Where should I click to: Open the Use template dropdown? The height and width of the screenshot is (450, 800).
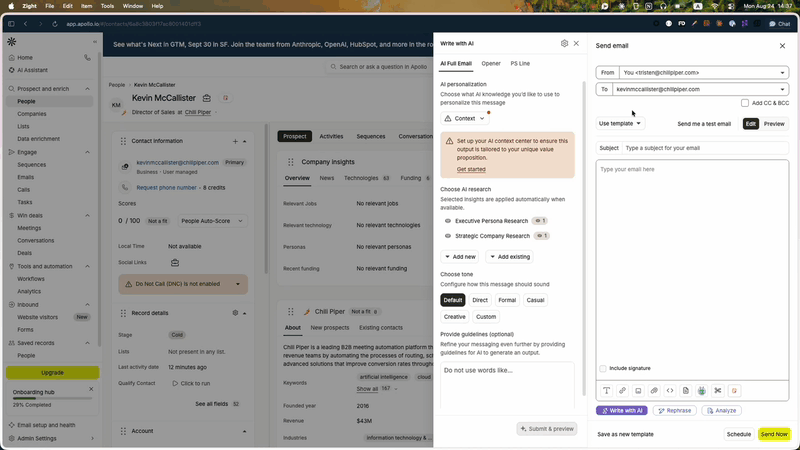click(620, 123)
